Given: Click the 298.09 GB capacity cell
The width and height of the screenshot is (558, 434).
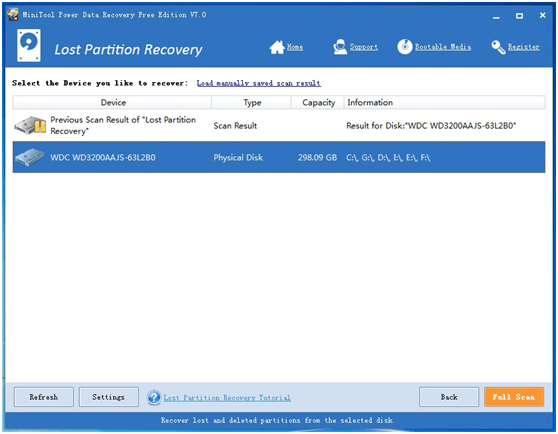Looking at the screenshot, I should 317,158.
